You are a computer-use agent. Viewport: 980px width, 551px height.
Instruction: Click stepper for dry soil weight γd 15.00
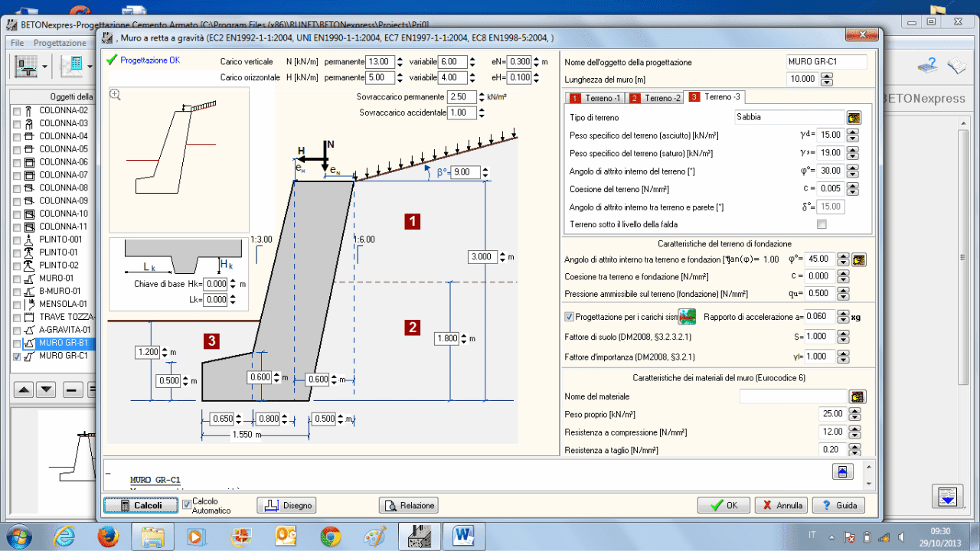point(853,135)
